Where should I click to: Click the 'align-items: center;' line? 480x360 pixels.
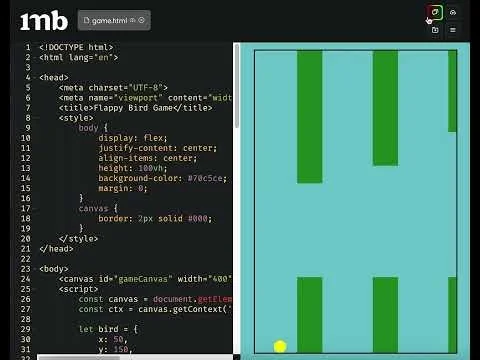click(148, 158)
